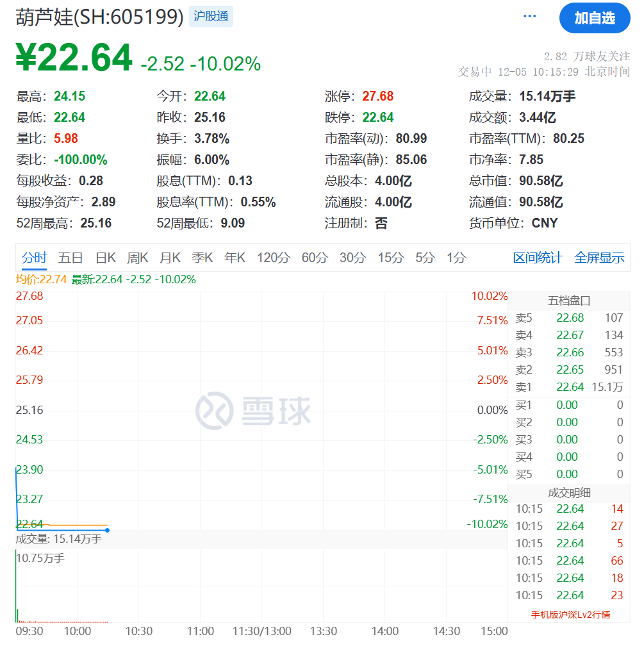The width and height of the screenshot is (644, 646).
Task: Open 区间统计 range statistics
Action: coord(537,258)
